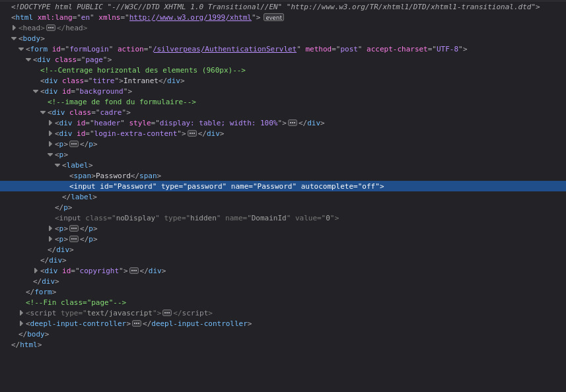Collapse the formLogin form node

[x=21, y=49]
